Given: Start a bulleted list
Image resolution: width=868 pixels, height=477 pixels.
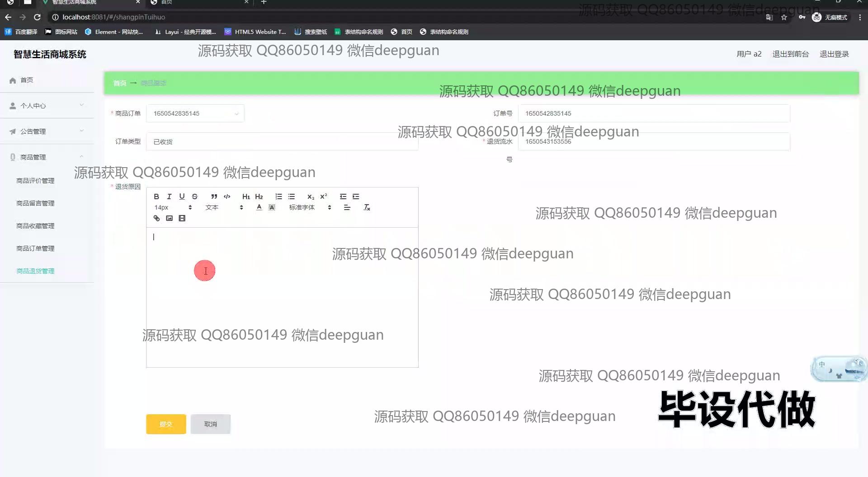Looking at the screenshot, I should (291, 196).
